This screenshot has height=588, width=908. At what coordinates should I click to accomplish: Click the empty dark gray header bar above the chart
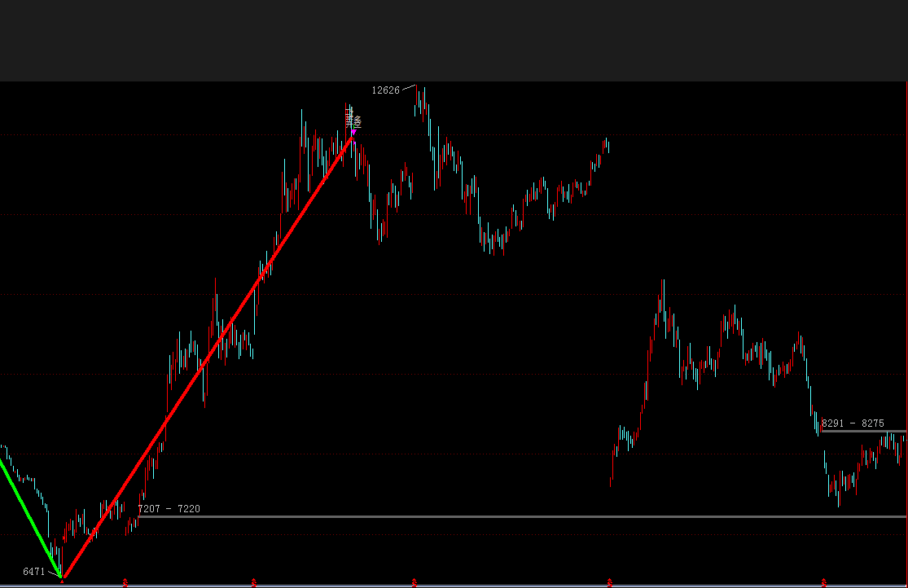point(454,41)
